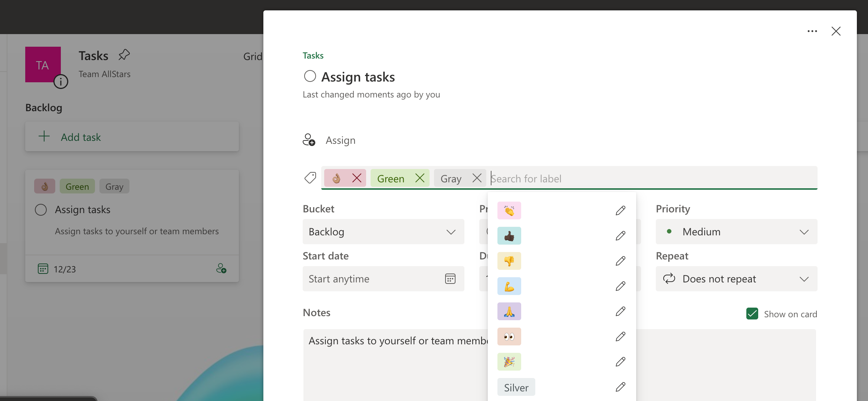Click the plan info icon under TA
The image size is (868, 401).
tap(61, 82)
